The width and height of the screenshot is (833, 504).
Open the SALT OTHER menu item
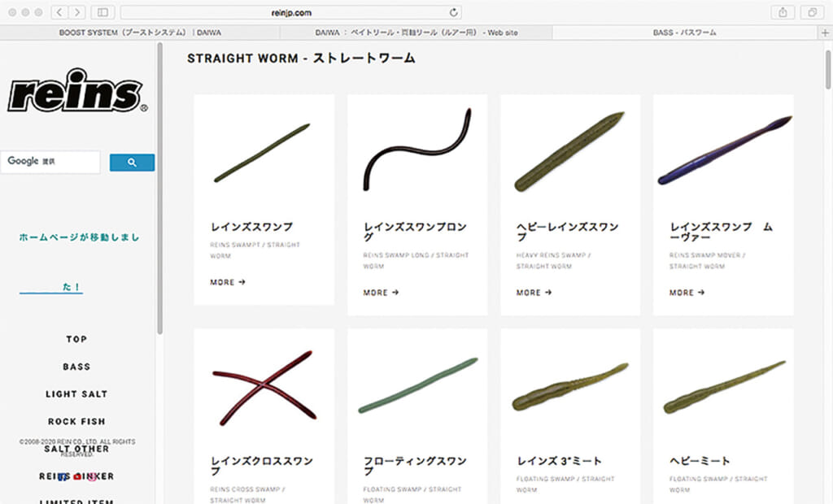(x=76, y=449)
